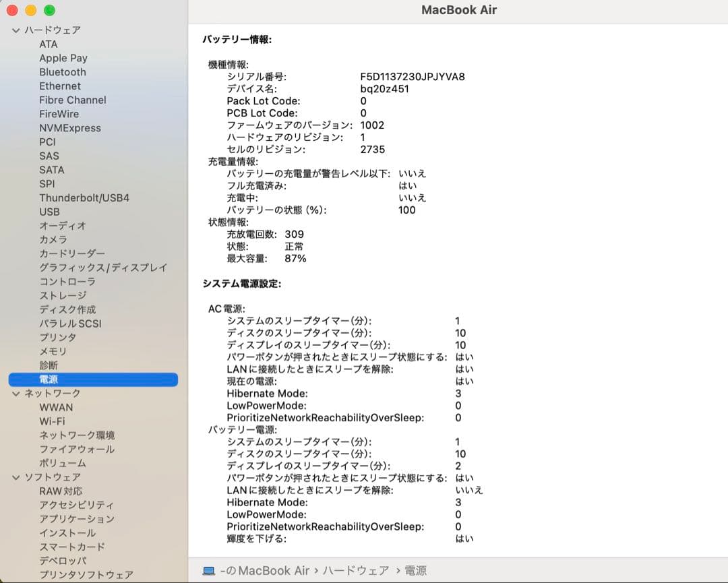The width and height of the screenshot is (728, 583).
Task: Collapse the ソフトウェア section
Action: click(x=15, y=477)
